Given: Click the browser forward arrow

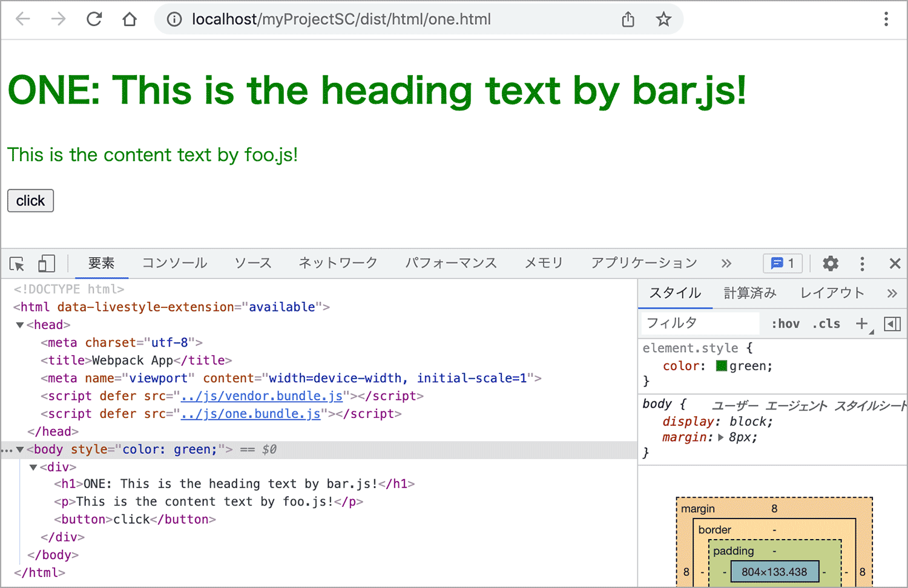Looking at the screenshot, I should point(58,19).
